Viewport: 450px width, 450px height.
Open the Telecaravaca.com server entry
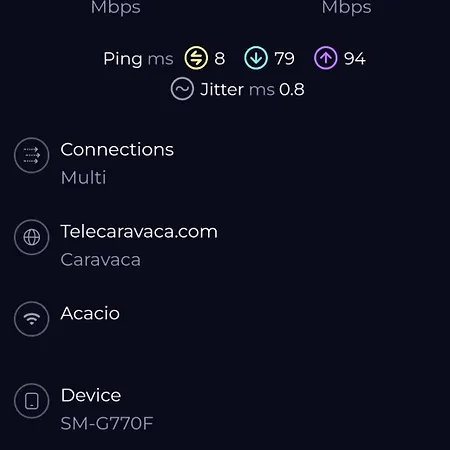(139, 231)
